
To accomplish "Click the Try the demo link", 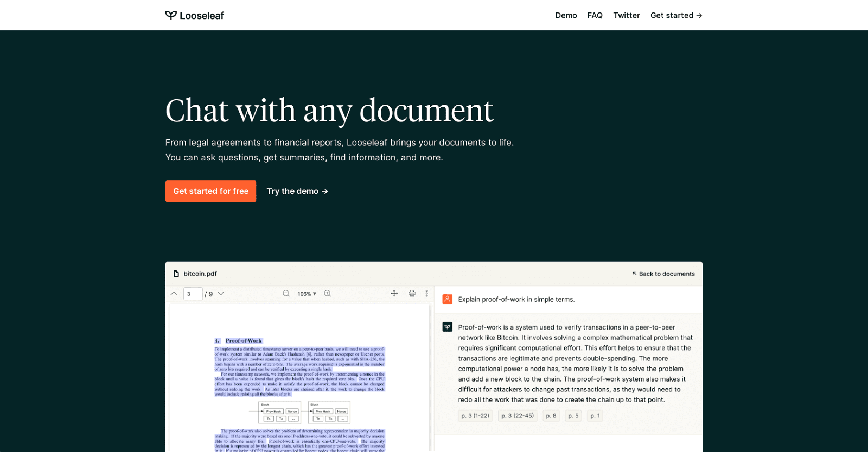I will 297,191.
